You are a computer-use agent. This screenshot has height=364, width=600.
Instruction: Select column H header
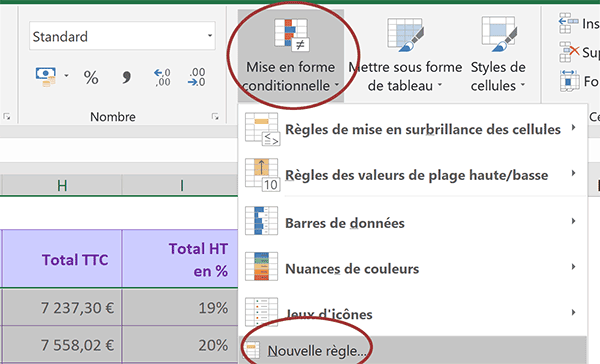pyautogui.click(x=62, y=186)
